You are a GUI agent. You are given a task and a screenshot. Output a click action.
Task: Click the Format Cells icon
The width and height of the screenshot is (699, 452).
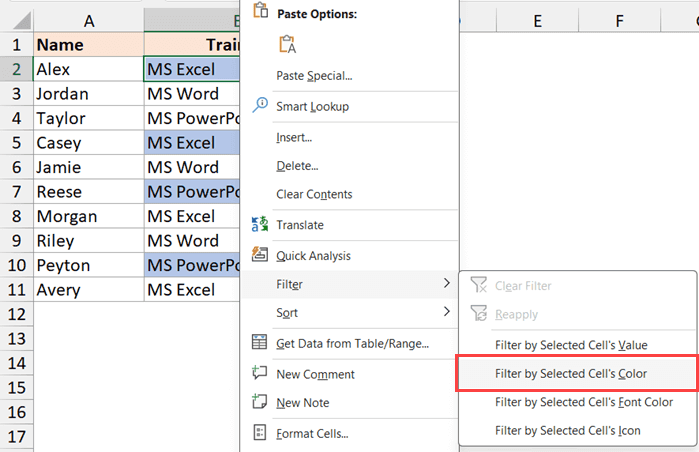click(259, 432)
